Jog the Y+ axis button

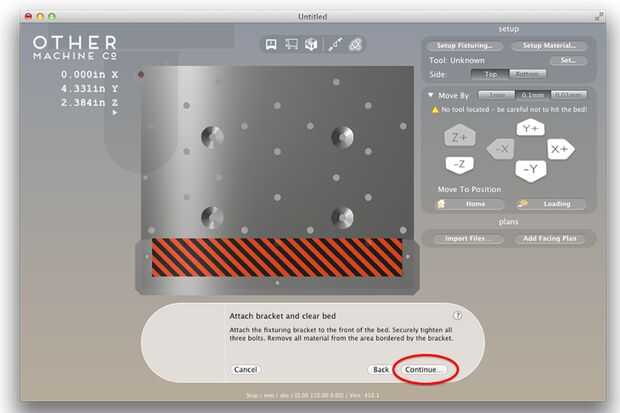[x=530, y=128]
